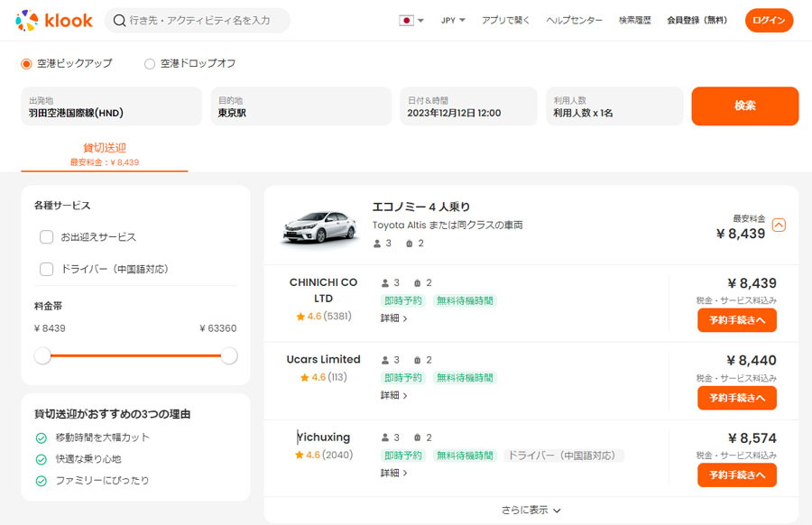Click 即時予約 tag in CHINICHI row
The width and height of the screenshot is (812, 525).
(x=403, y=300)
